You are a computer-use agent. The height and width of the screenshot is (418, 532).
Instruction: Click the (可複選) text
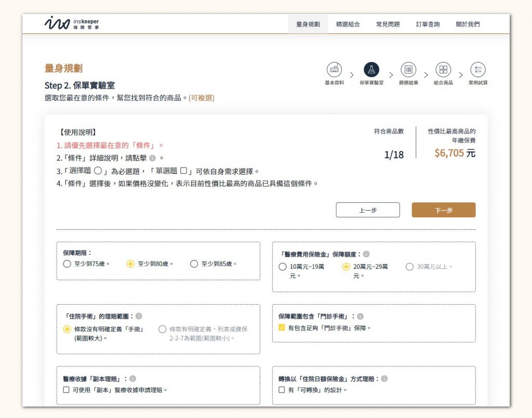click(202, 98)
